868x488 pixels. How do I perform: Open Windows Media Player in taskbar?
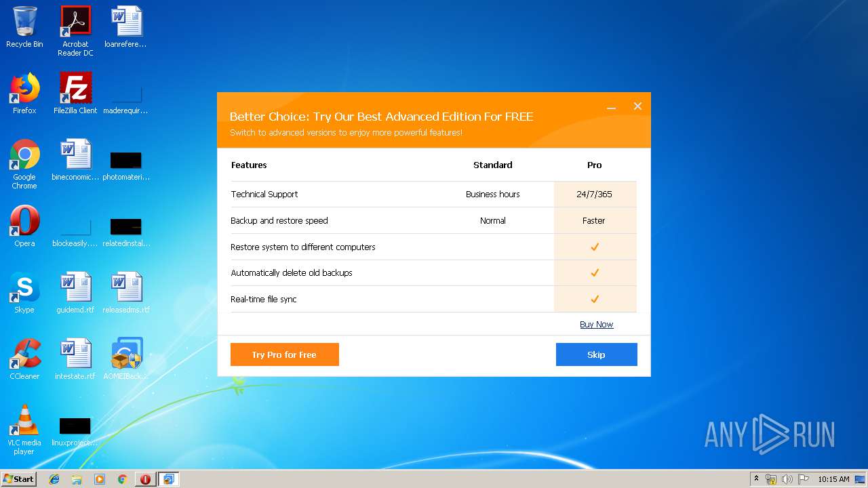pos(100,479)
